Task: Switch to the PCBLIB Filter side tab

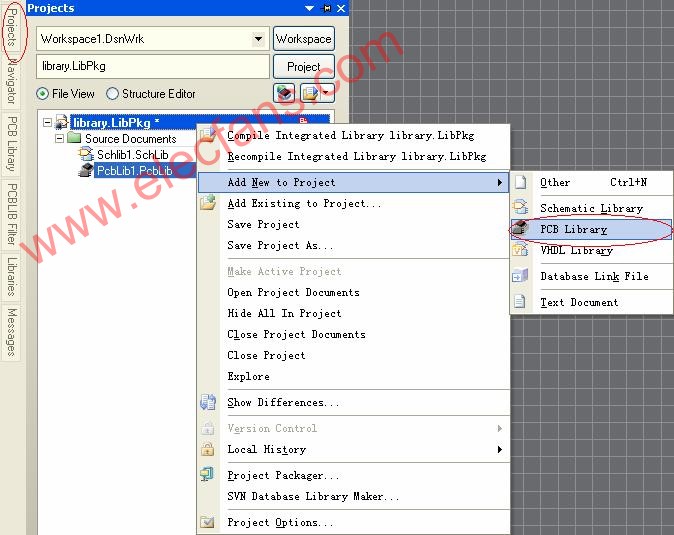Action: [x=12, y=214]
